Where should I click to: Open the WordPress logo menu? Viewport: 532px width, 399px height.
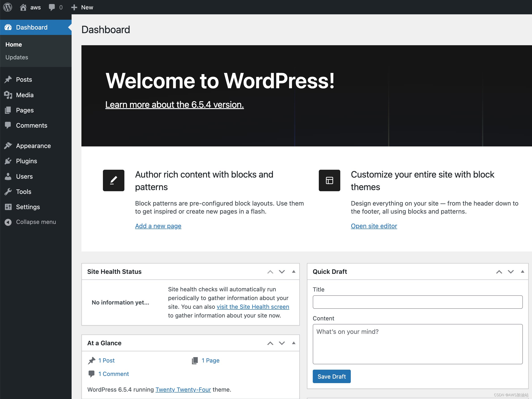click(8, 7)
